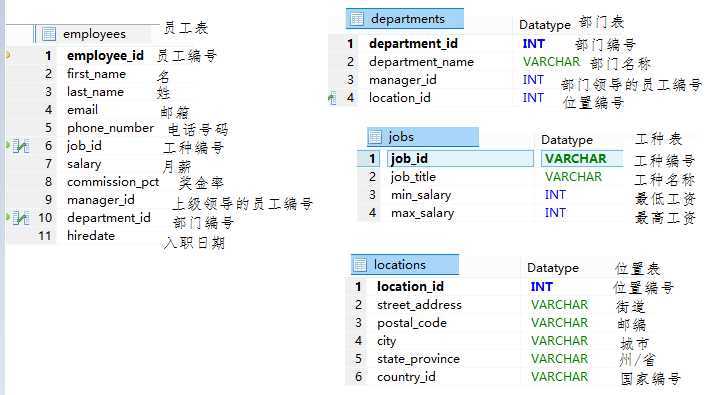The image size is (718, 395).
Task: Click VARCHAR datatype of postal_code
Action: (x=559, y=323)
